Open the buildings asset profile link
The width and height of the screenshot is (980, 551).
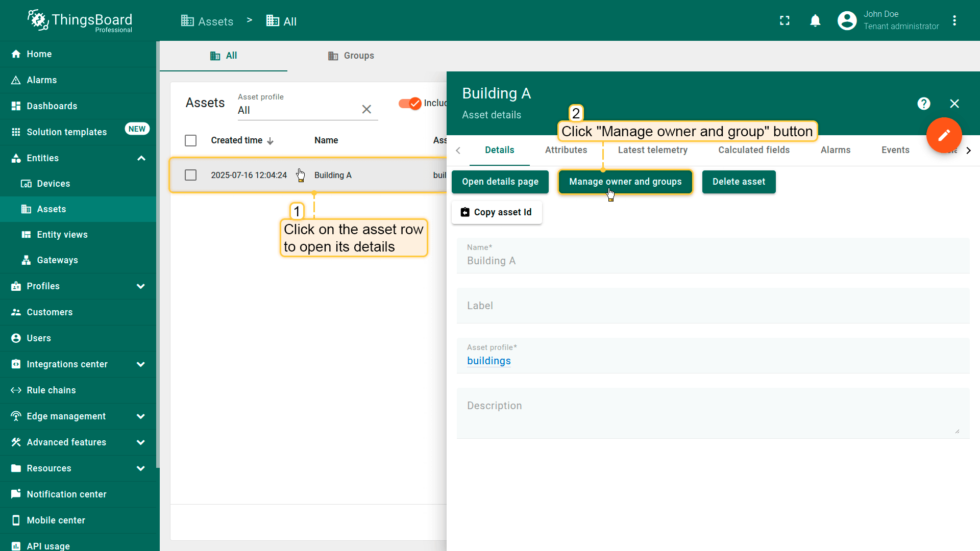tap(488, 361)
